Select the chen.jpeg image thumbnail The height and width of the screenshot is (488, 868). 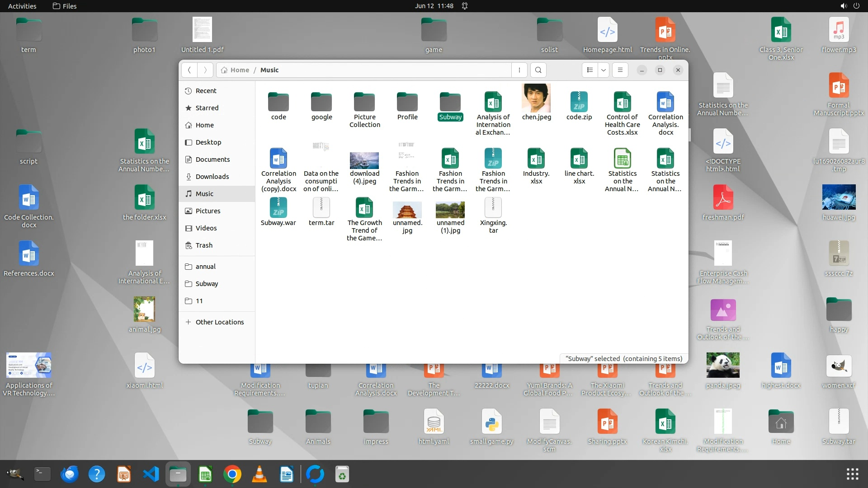(x=536, y=99)
